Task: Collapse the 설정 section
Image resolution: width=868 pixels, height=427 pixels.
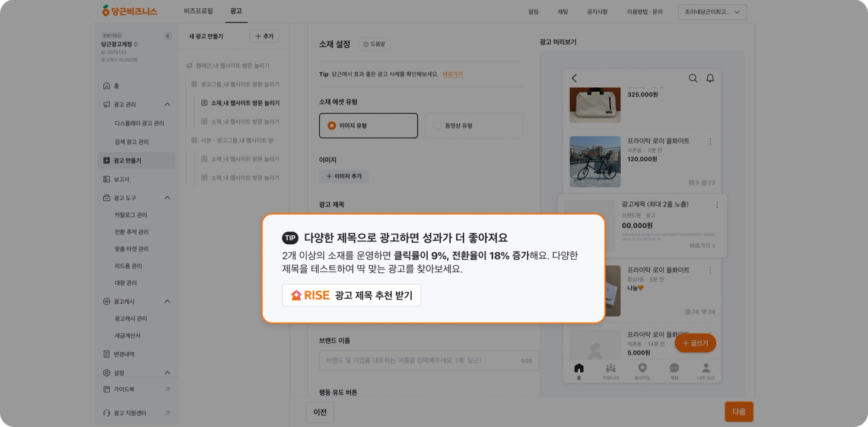Action: [x=167, y=372]
